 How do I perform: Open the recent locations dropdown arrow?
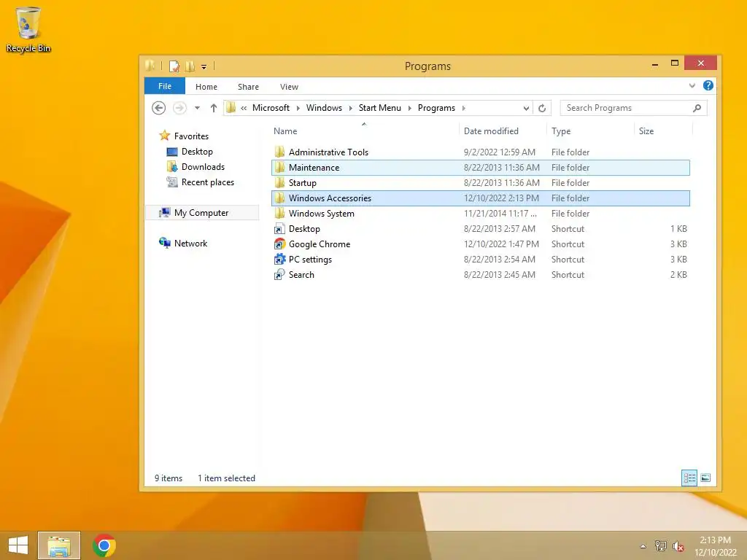197,108
